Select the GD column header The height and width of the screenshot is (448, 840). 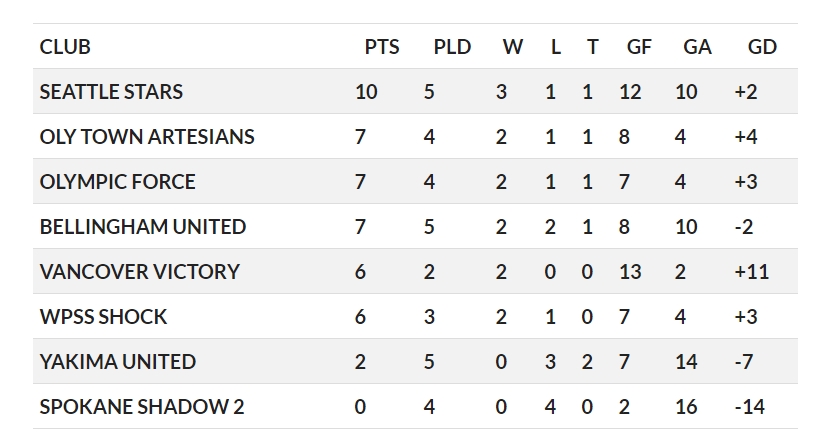pyautogui.click(x=762, y=47)
